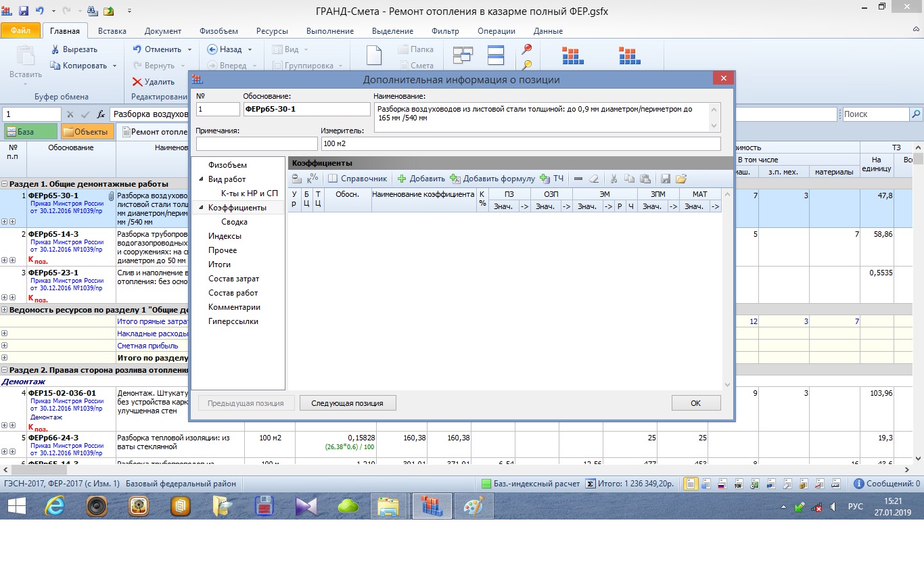
Task: Select К-ты к НР и СП tree item
Action: coord(250,193)
